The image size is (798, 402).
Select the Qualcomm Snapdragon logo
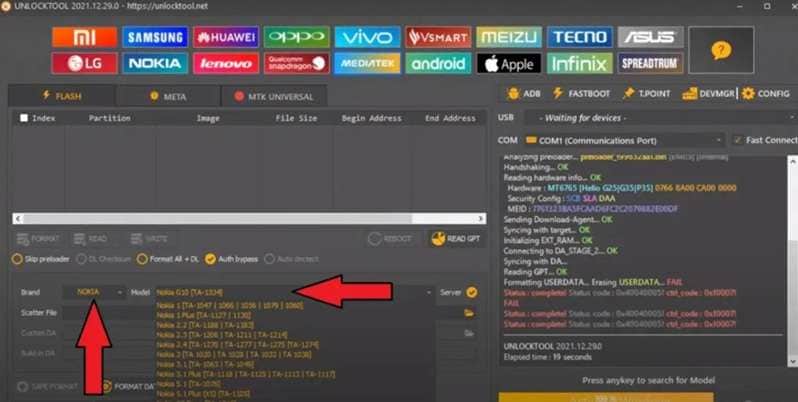(297, 64)
